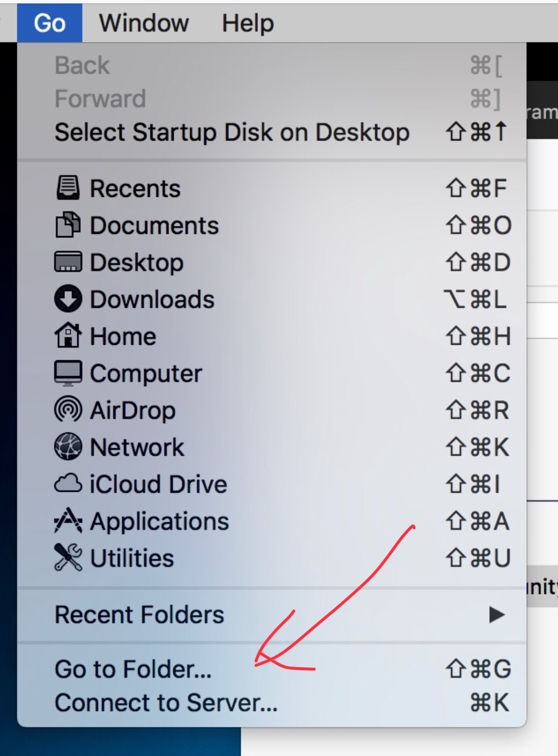Open the Recent Folders menu item
The image size is (558, 756).
[x=139, y=615]
